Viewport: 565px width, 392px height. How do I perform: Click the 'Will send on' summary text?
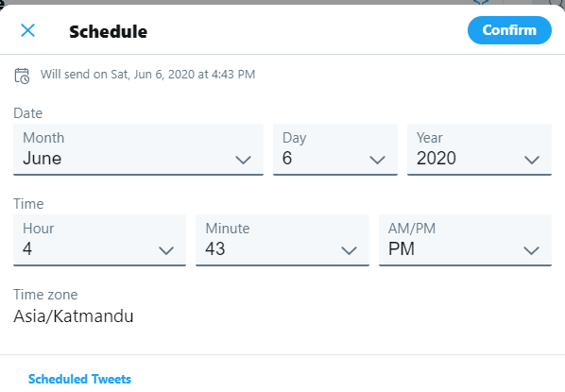pyautogui.click(x=147, y=75)
